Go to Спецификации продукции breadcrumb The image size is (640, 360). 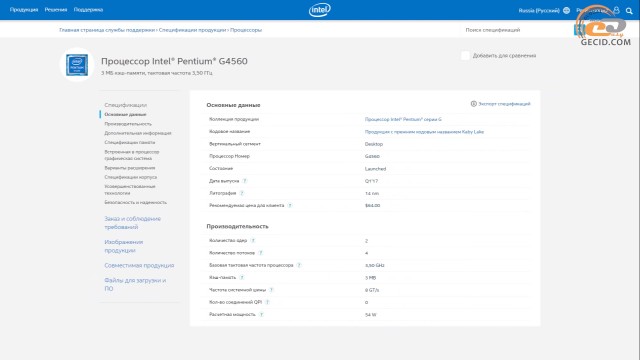pyautogui.click(x=192, y=30)
